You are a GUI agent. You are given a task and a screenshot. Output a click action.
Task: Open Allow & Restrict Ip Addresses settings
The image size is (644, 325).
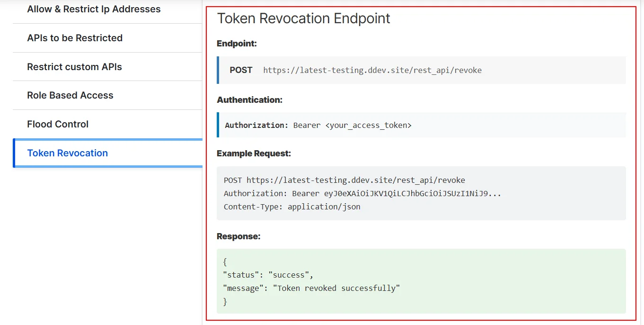(93, 9)
